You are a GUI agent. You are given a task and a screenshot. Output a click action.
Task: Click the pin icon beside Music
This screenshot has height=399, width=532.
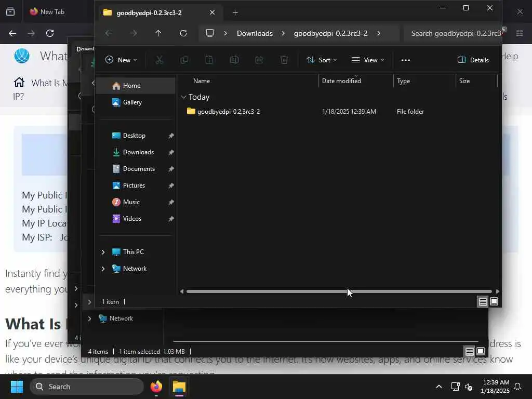click(x=171, y=202)
